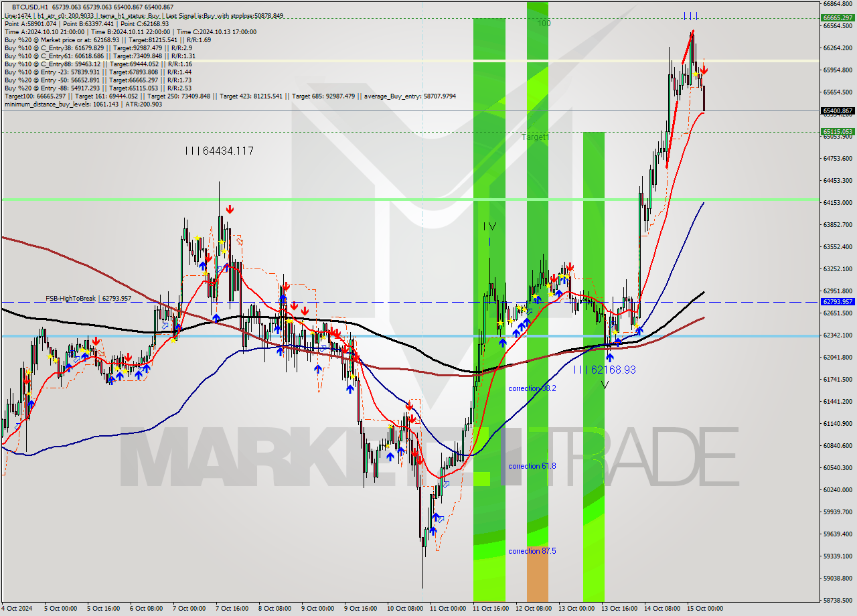Click the 'correction 38.2' label
Screen dimensions: 857x616
[x=532, y=388]
